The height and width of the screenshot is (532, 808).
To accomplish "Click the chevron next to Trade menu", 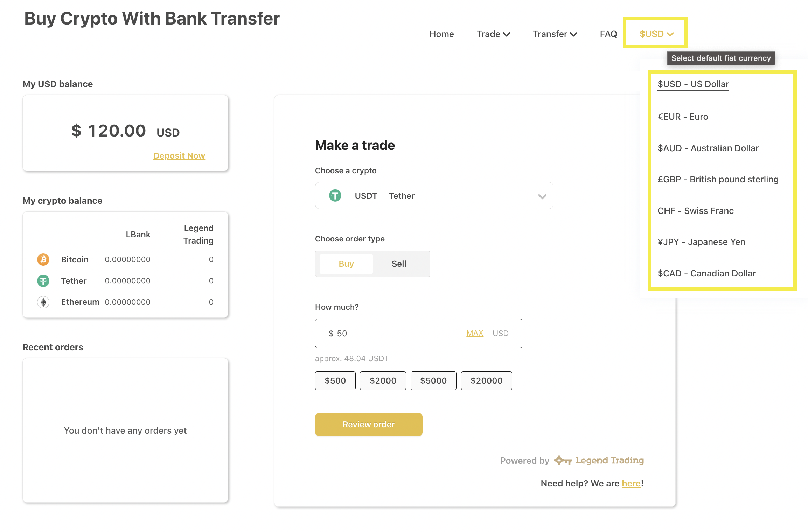I will 507,34.
